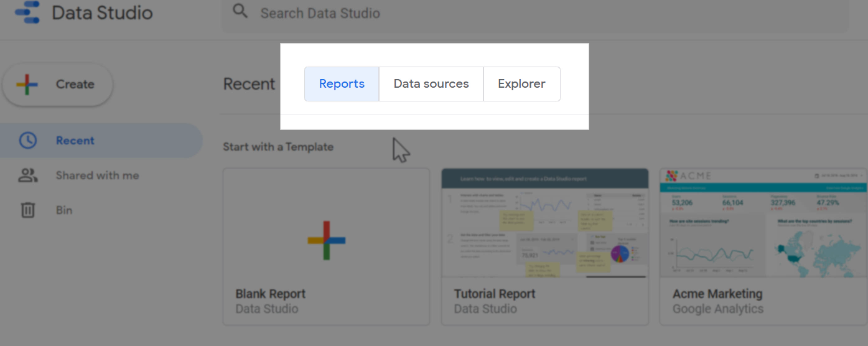
Task: Click the Data Studio logo icon
Action: tap(27, 12)
